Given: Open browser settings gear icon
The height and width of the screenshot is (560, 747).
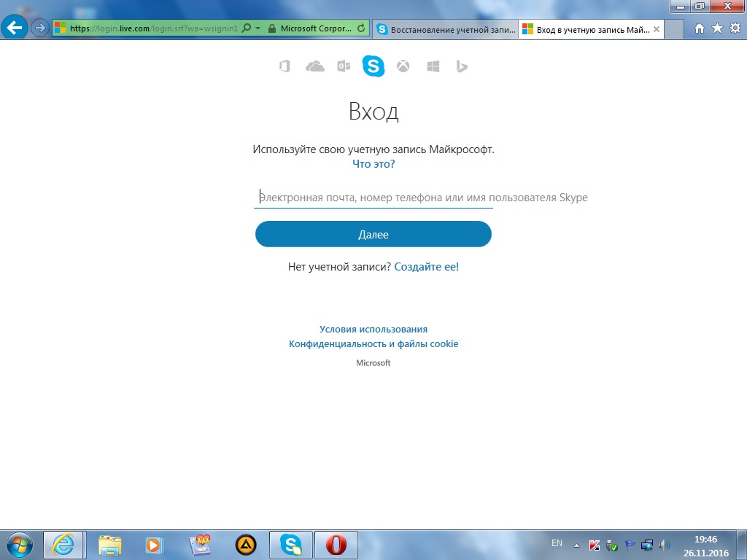Looking at the screenshot, I should (734, 28).
